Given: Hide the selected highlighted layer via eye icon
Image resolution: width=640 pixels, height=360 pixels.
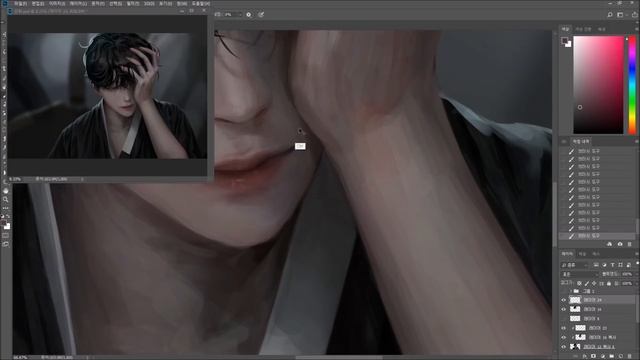Looking at the screenshot, I should click(x=564, y=300).
